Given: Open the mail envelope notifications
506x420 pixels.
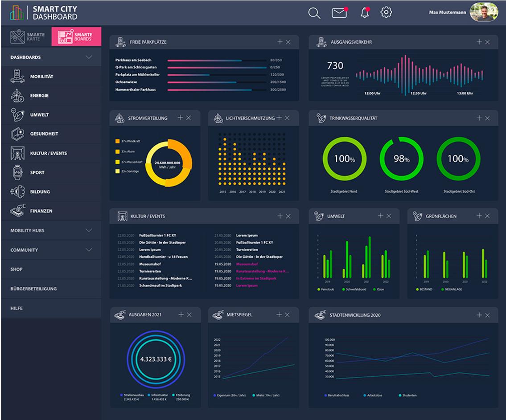Looking at the screenshot, I should (x=340, y=12).
